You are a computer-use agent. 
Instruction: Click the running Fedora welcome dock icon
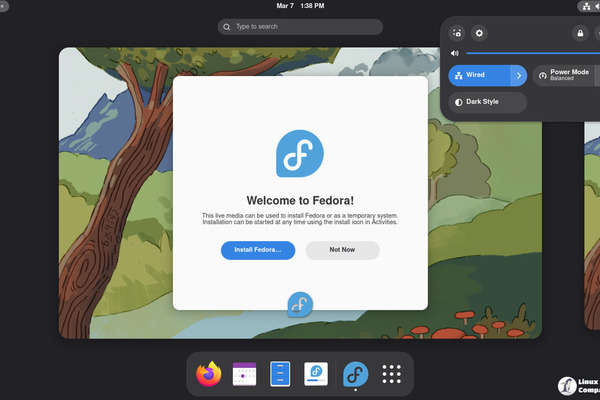355,374
